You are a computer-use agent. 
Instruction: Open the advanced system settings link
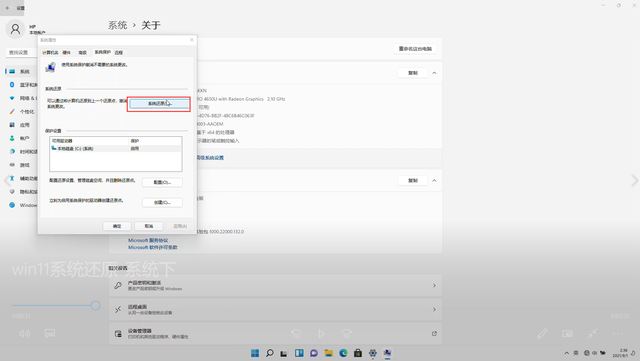210,158
